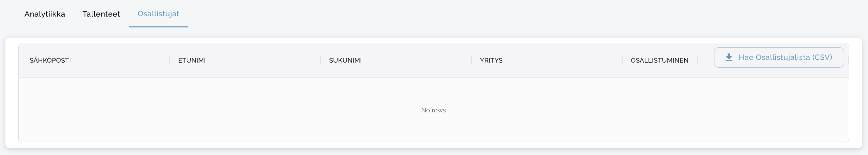Click separator between SÄHKÖPOSTI and ETUNIMI columns
The image size is (868, 155).
point(169,60)
